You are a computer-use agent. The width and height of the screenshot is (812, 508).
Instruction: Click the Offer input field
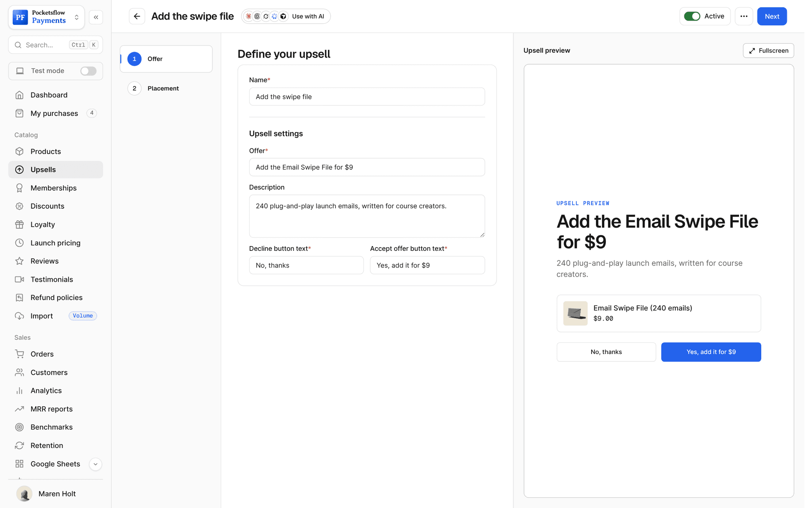[367, 167]
